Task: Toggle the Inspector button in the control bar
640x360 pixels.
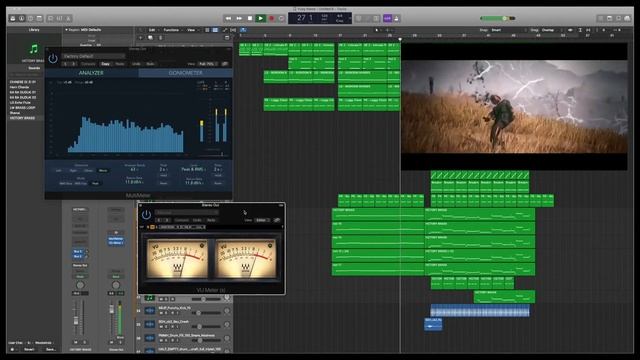Action: (21, 18)
